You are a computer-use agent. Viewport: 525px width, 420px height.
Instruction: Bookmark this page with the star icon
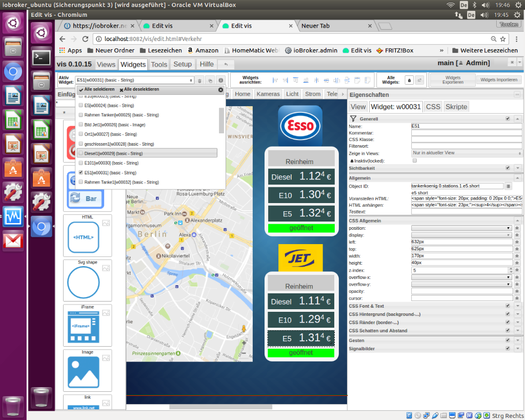click(502, 39)
